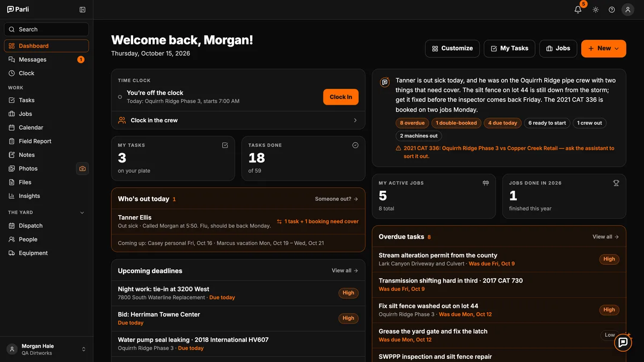
Task: Click the Customize button
Action: point(452,48)
